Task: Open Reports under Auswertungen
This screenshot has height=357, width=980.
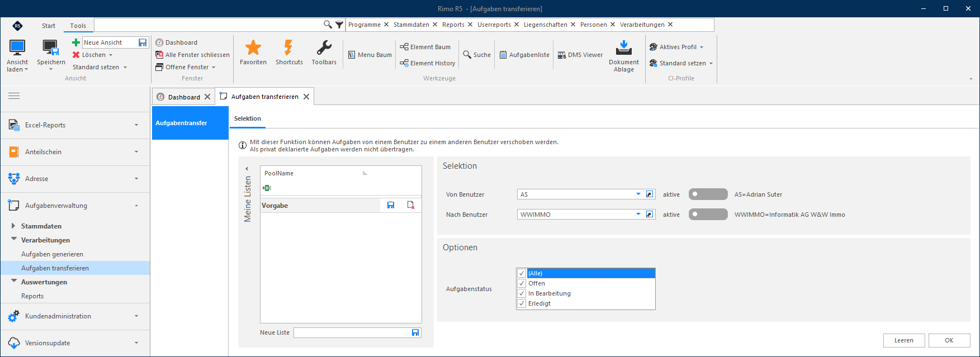Action: tap(32, 296)
